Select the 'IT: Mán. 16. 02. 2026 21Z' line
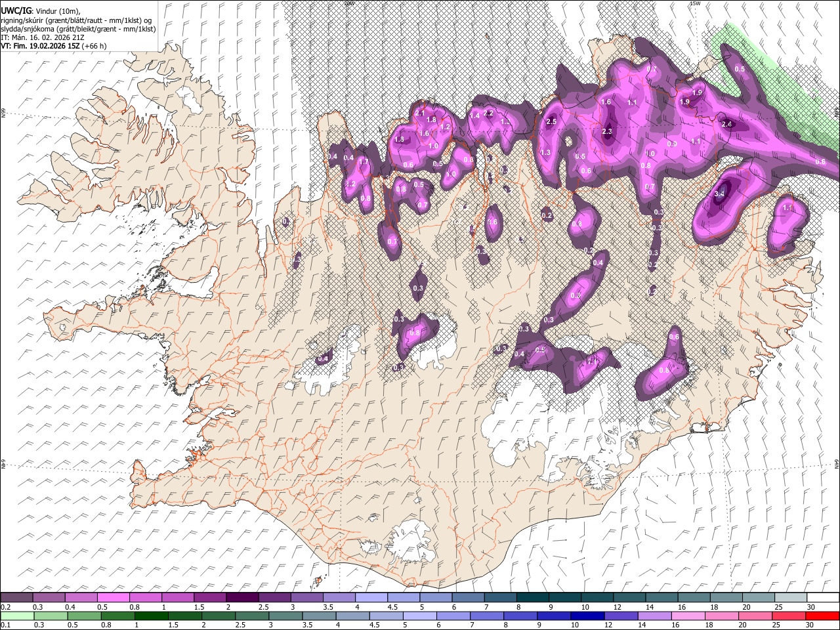This screenshot has height=630, width=840. pyautogui.click(x=43, y=37)
